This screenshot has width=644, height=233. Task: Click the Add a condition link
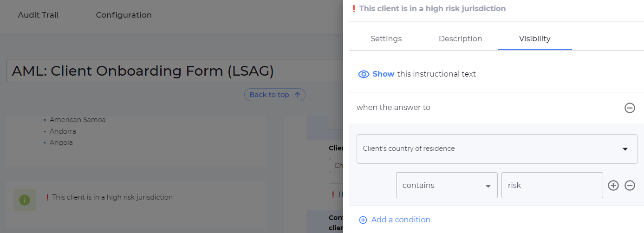(400, 220)
